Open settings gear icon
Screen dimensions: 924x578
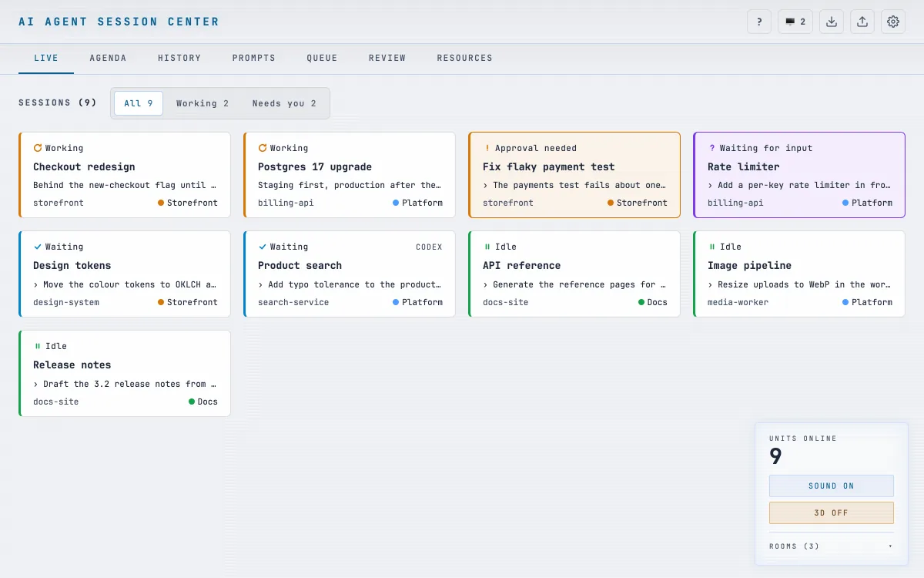click(x=893, y=22)
